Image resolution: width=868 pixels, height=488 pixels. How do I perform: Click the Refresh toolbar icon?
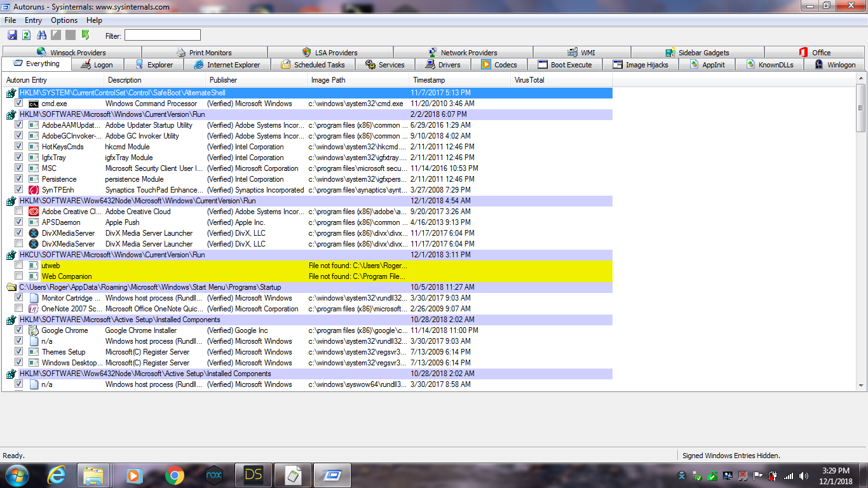click(x=27, y=35)
